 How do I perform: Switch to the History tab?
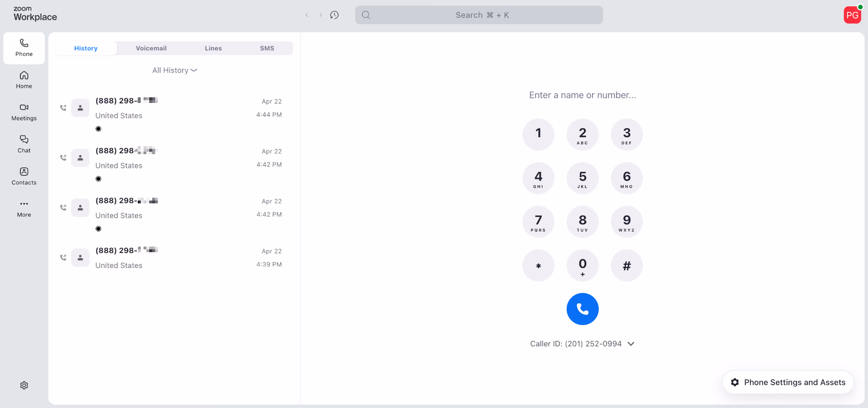[86, 48]
